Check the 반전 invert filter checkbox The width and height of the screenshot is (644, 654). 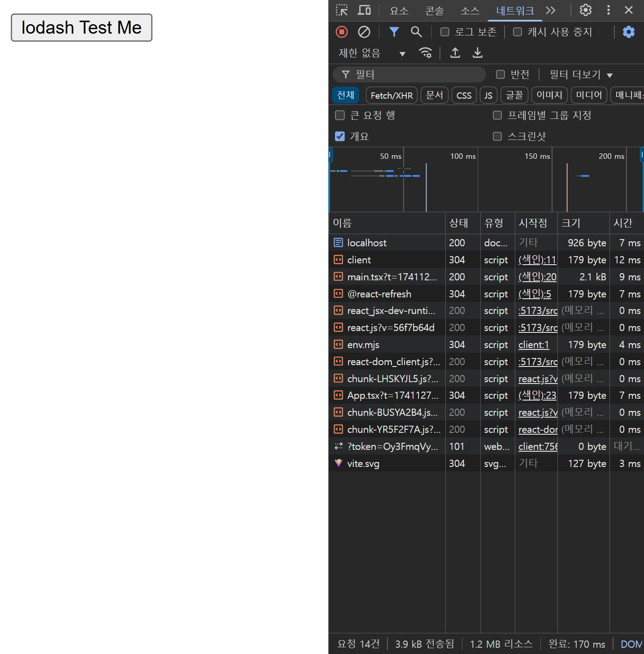tap(500, 74)
